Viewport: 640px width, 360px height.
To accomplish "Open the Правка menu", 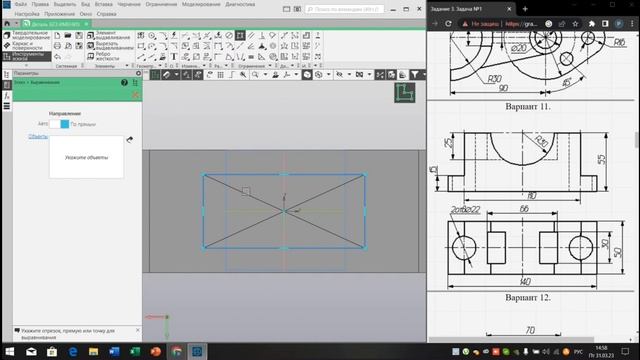I will (x=40, y=4).
